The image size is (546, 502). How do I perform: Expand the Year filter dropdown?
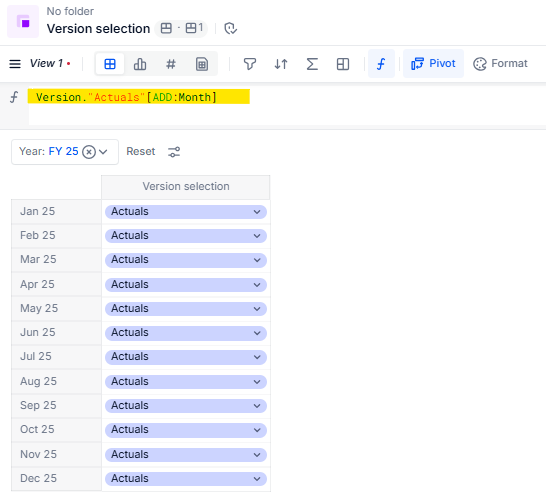point(103,152)
